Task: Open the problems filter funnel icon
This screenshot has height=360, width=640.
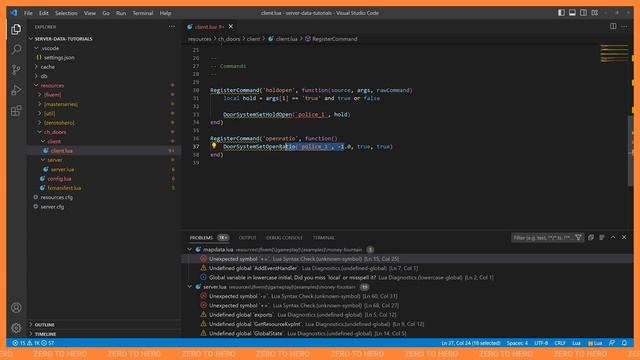Action: tap(578, 238)
